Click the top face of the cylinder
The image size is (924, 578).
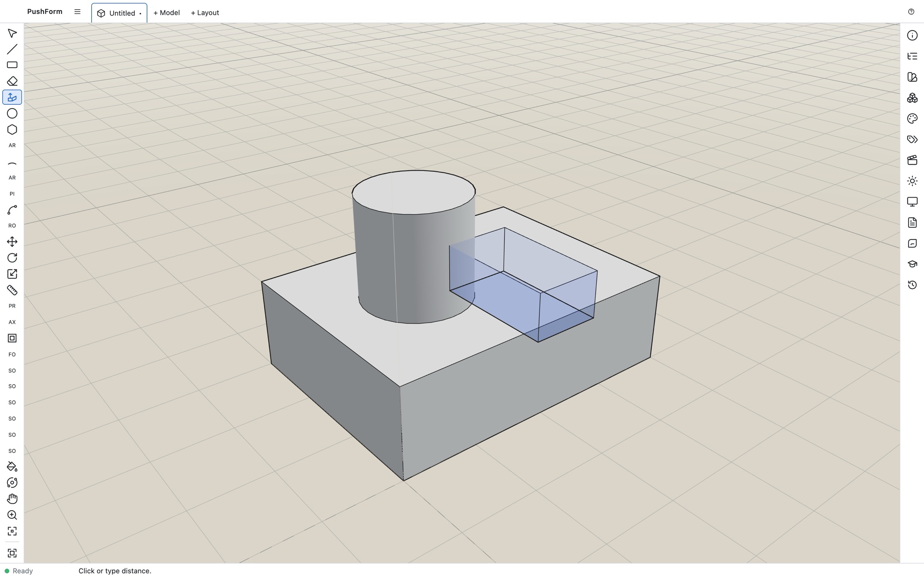point(413,192)
